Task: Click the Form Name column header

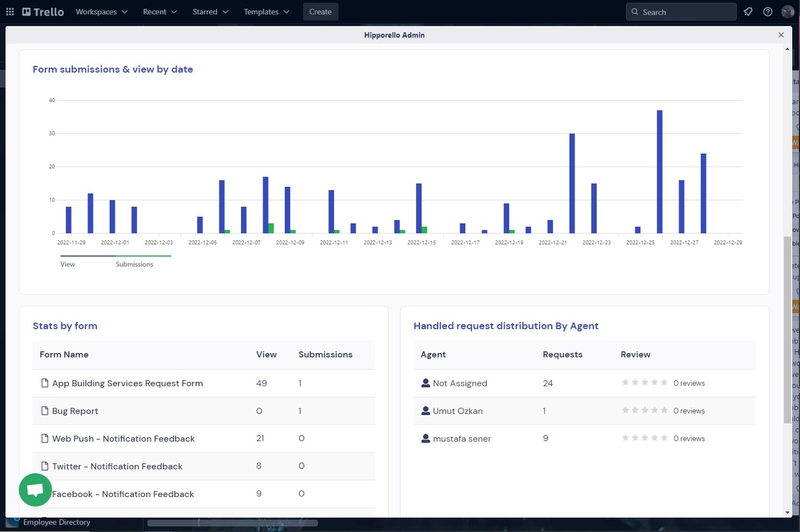Action: tap(64, 355)
